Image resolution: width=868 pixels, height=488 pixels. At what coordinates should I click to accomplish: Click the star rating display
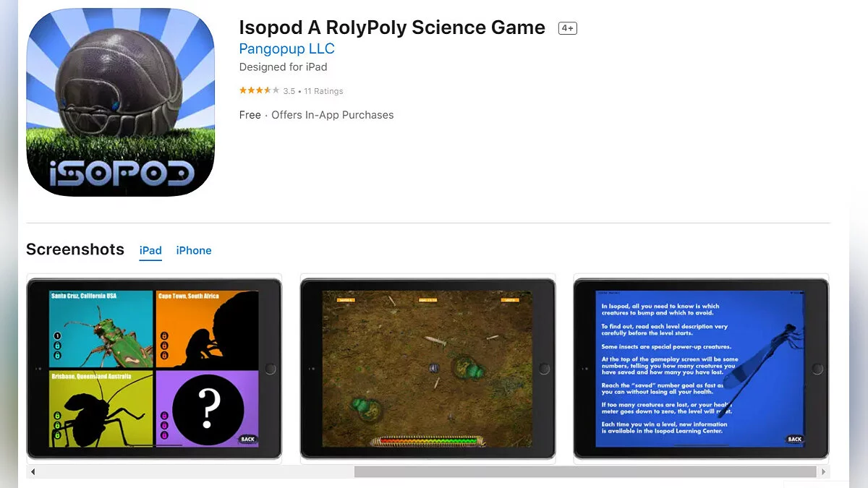coord(260,90)
